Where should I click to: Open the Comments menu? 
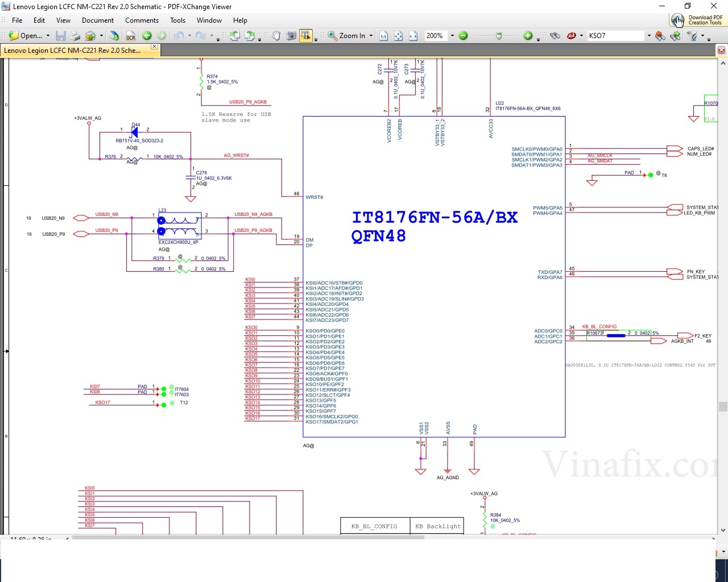142,20
